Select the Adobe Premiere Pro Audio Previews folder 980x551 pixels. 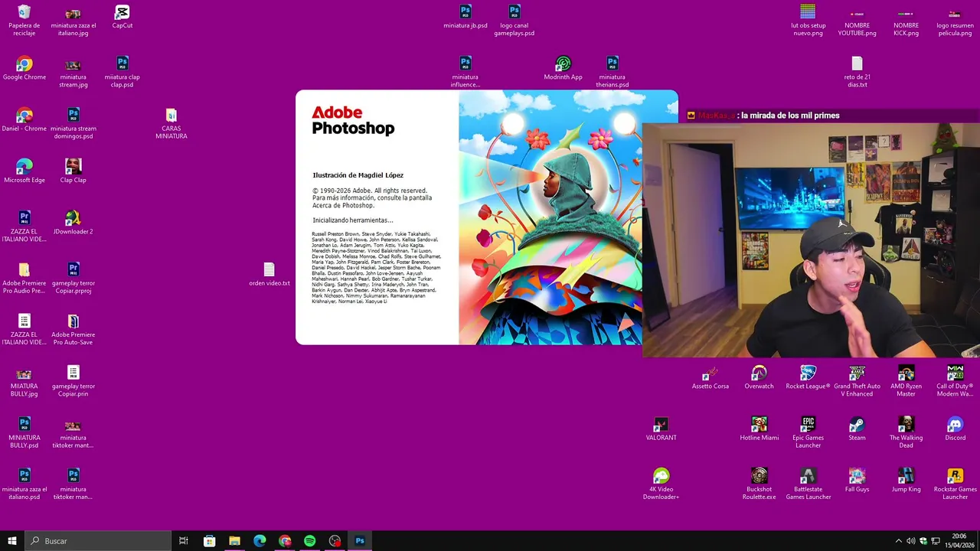click(x=24, y=278)
